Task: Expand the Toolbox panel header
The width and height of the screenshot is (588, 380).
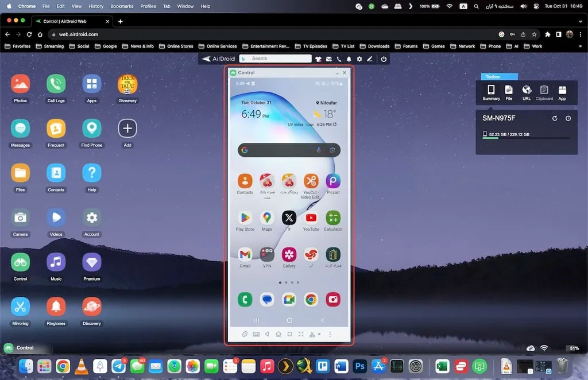Action: [499, 76]
